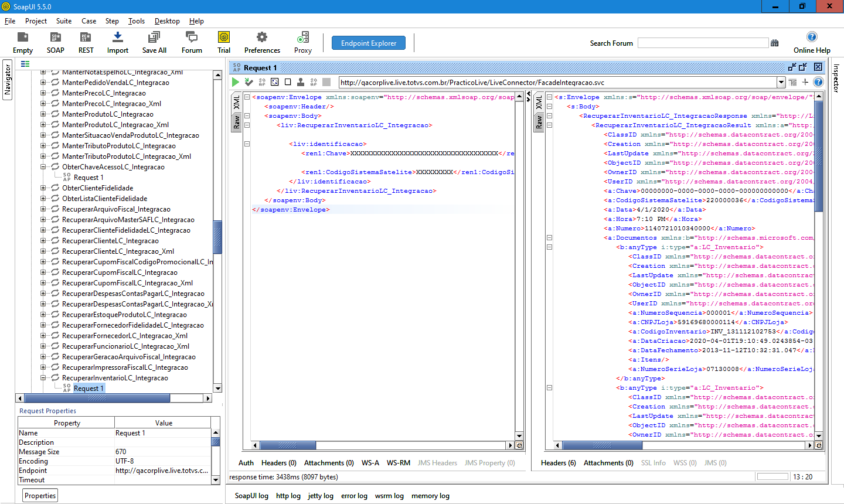Switch response editor to XML view
Screen dimensions: 844x504
point(539,103)
